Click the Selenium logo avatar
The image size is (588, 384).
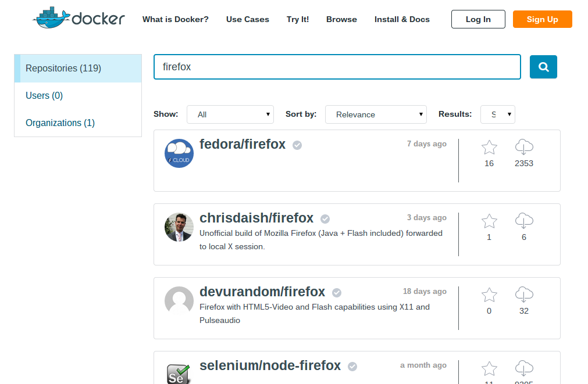(x=178, y=374)
